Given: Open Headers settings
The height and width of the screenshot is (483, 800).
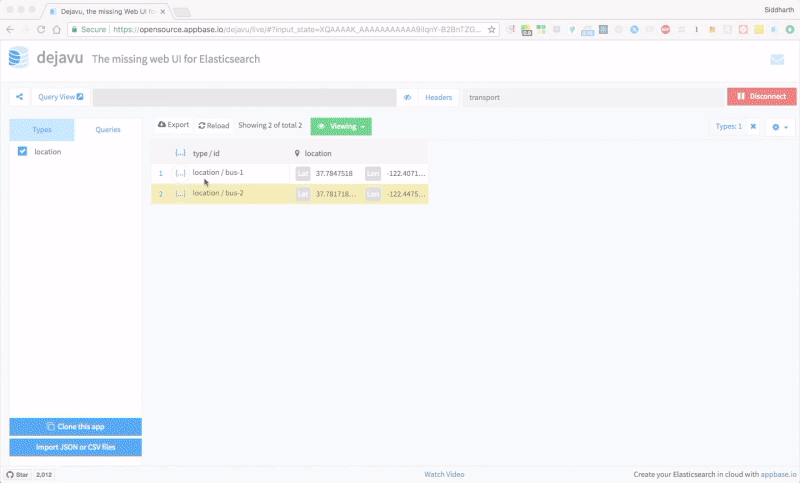Looking at the screenshot, I should click(438, 97).
